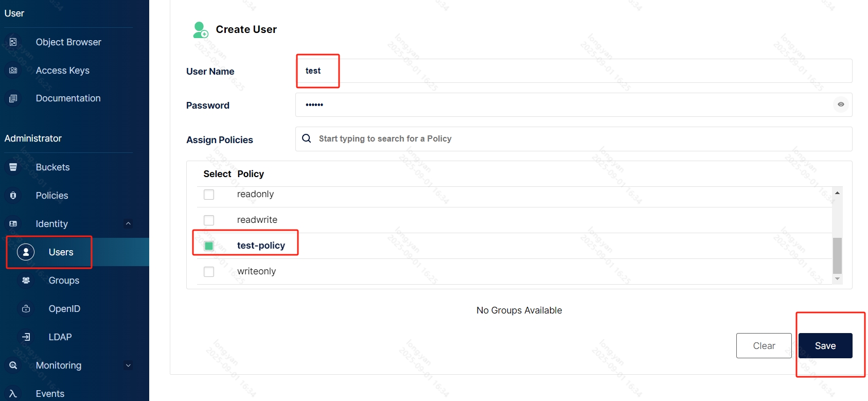The width and height of the screenshot is (868, 401).
Task: Uncheck the test-policy checkbox
Action: (x=209, y=246)
